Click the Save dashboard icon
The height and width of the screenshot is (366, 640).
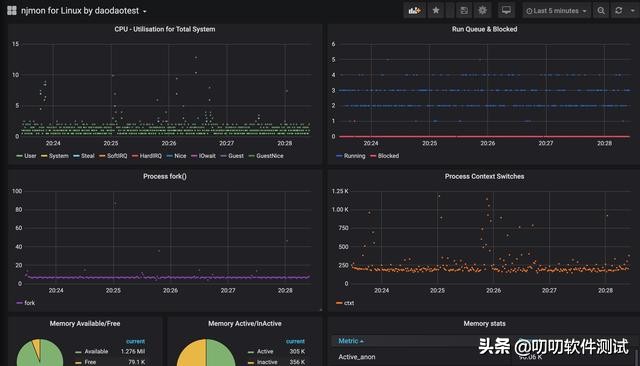(x=464, y=11)
